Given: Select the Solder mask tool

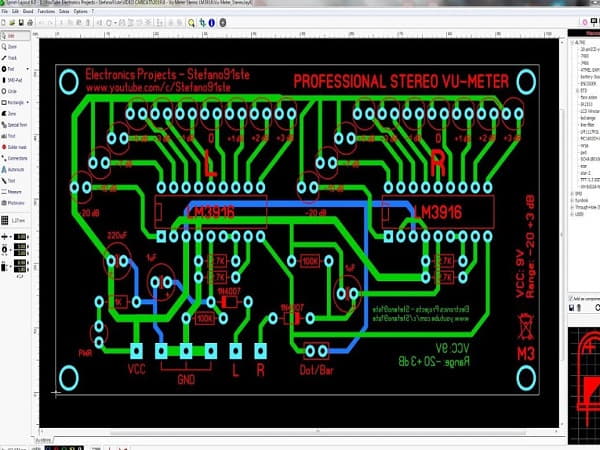Looking at the screenshot, I should pos(15,147).
